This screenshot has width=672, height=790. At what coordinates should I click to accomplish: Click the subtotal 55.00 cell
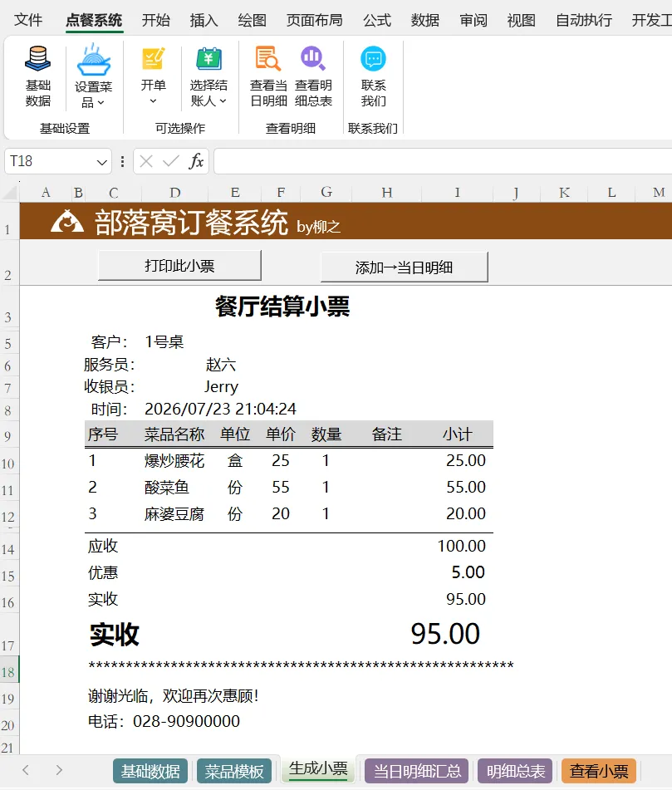point(465,487)
